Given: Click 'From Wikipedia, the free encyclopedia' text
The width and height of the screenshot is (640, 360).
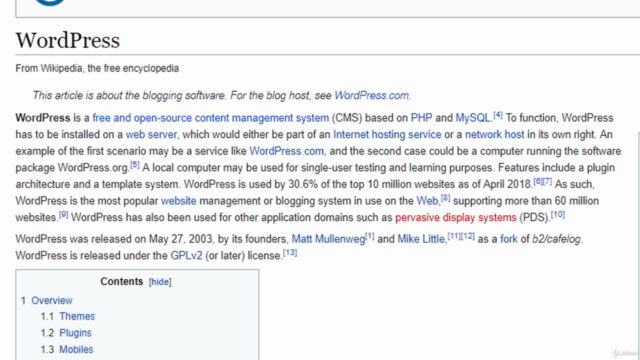Looking at the screenshot, I should (97, 68).
